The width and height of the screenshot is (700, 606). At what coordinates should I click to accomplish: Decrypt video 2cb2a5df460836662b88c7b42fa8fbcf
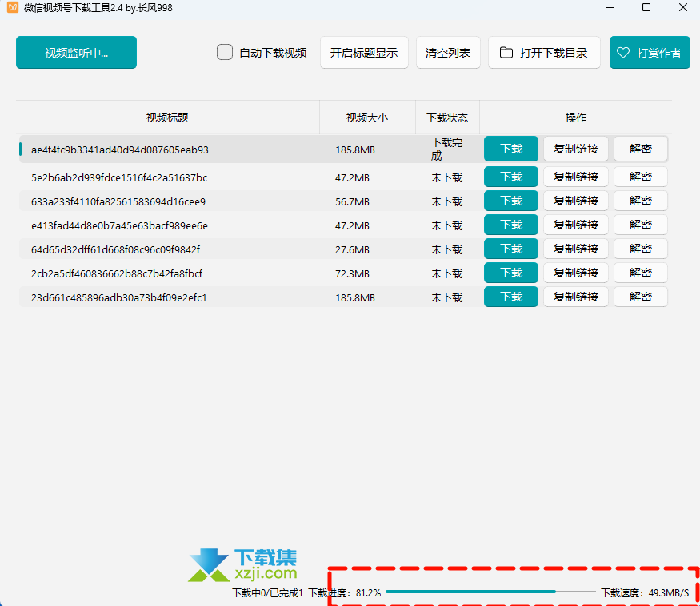coord(641,273)
